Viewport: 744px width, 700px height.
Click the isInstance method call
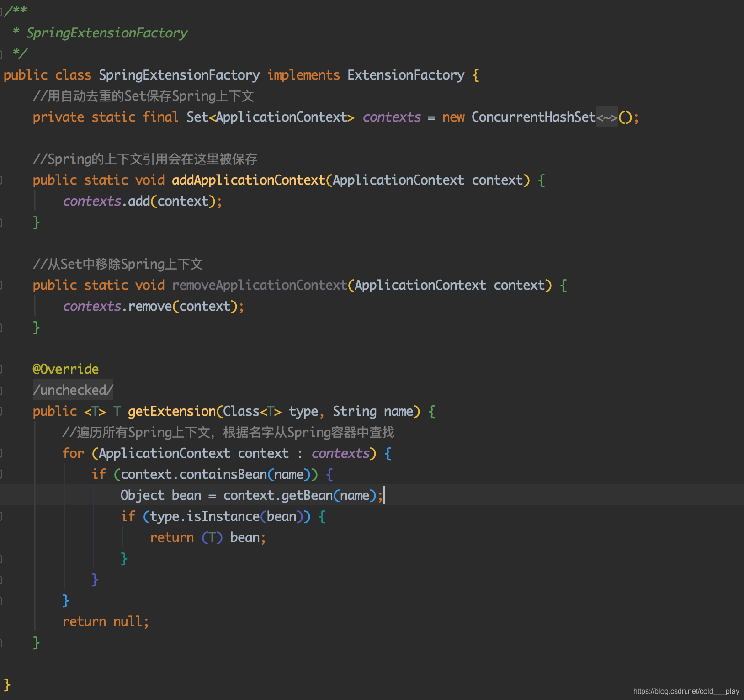point(223,516)
